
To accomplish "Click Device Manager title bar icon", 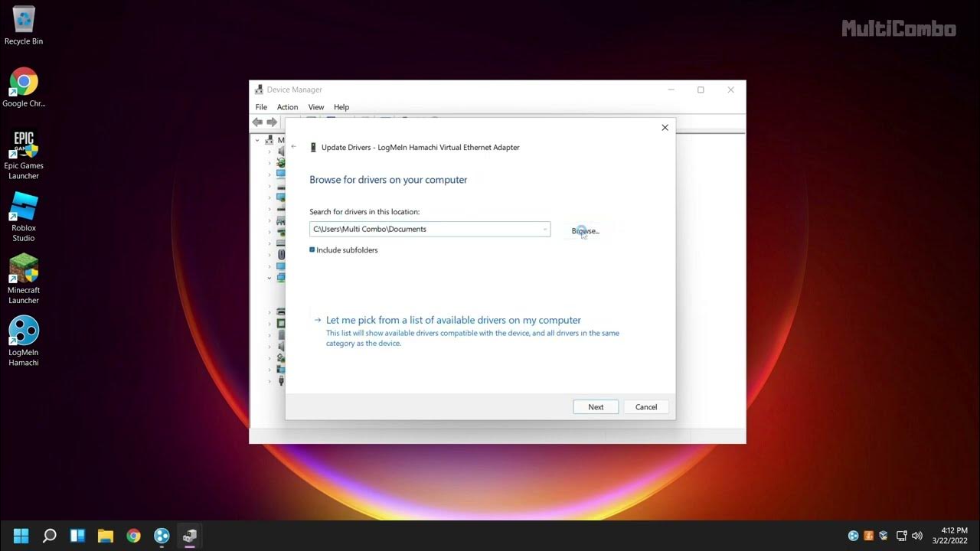I will [x=259, y=90].
